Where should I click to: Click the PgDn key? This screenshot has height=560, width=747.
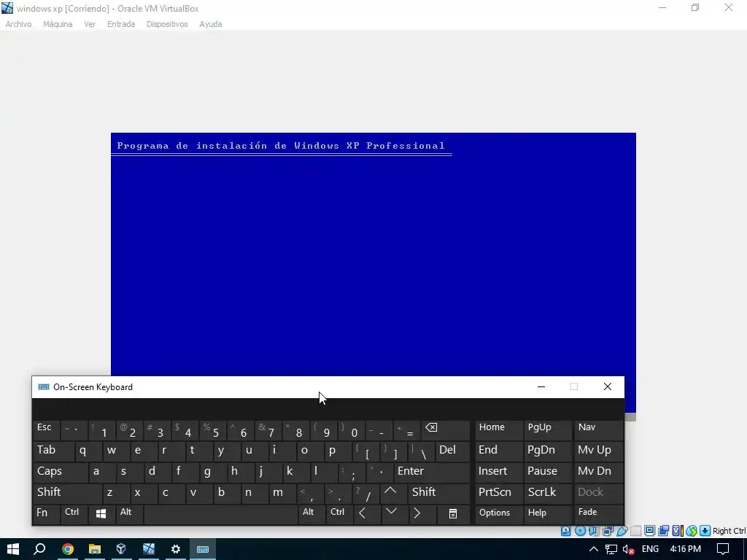point(547,451)
